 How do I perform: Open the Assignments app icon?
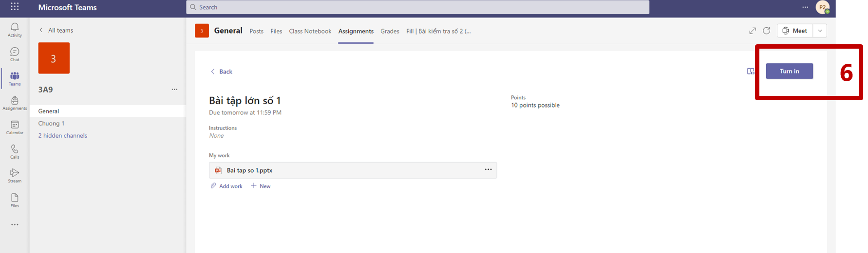[x=15, y=103]
